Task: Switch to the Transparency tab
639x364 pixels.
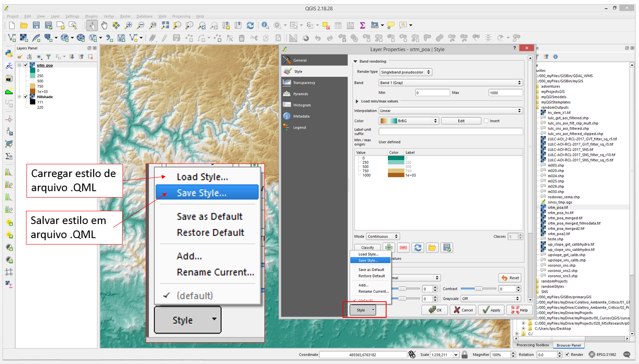Action: [304, 83]
